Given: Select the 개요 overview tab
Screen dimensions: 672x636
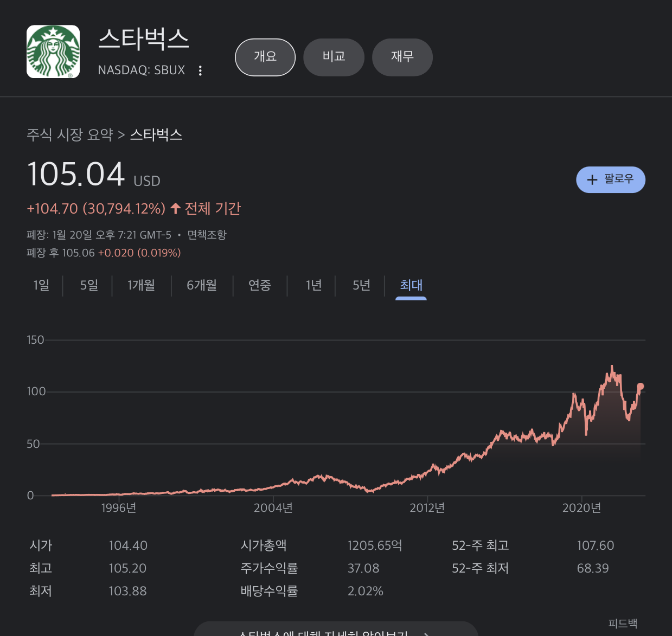Looking at the screenshot, I should (265, 57).
